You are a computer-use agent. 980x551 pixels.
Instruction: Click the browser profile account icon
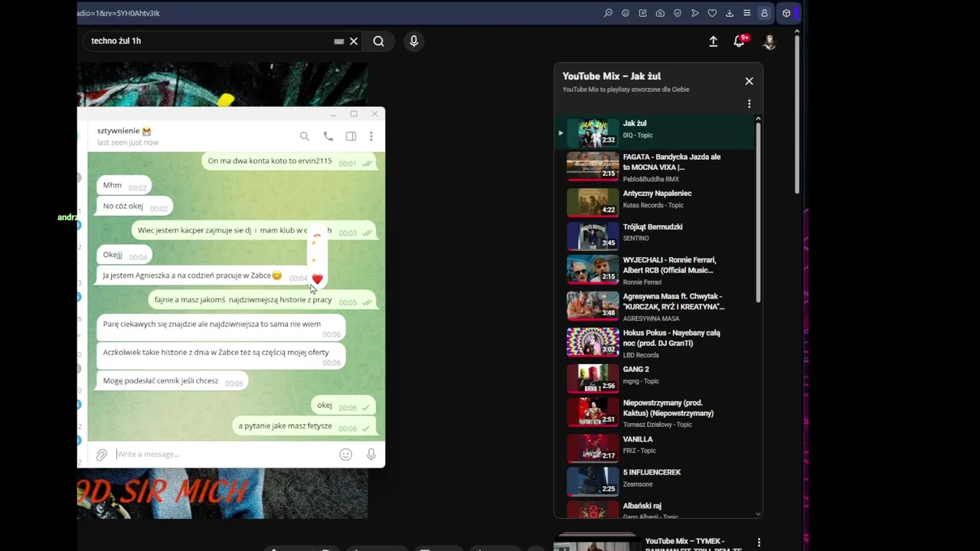point(764,13)
